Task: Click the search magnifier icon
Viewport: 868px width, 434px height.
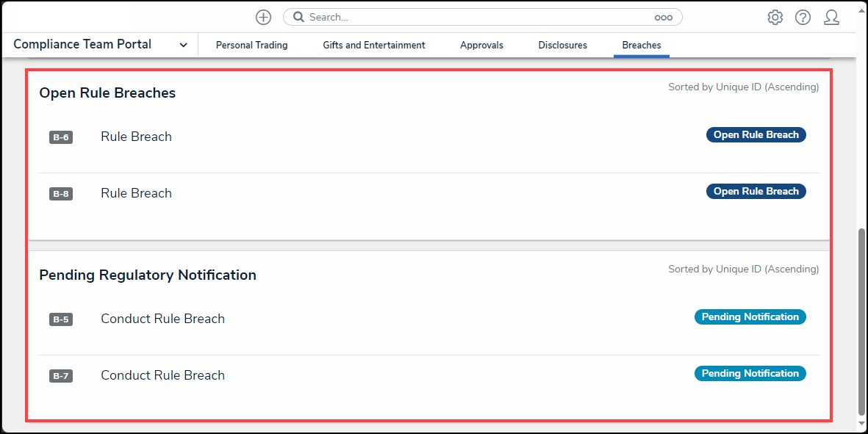Action: pos(299,17)
